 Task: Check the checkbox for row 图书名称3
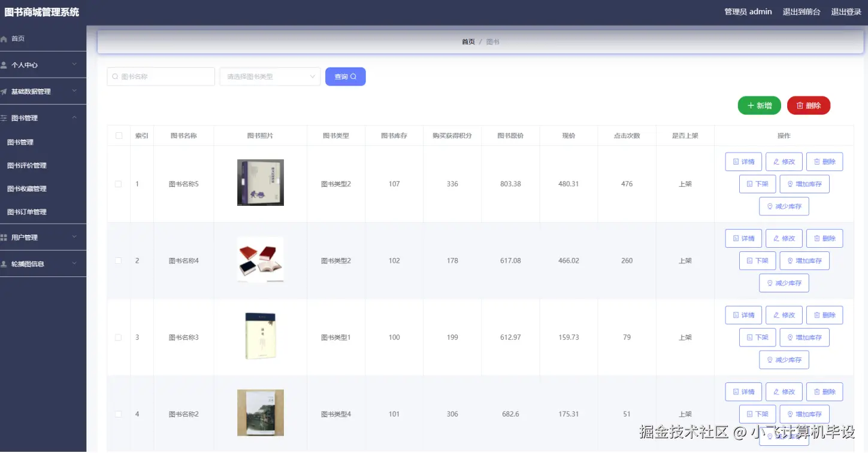[119, 338]
